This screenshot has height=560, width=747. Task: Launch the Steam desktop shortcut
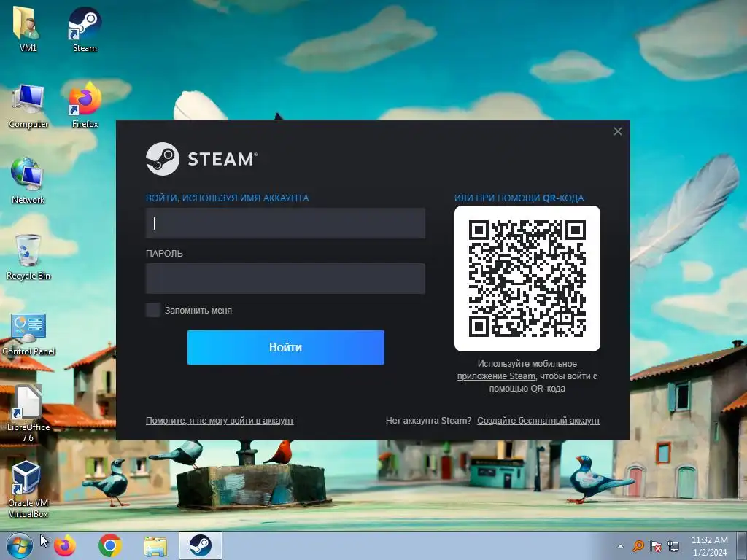click(x=85, y=28)
